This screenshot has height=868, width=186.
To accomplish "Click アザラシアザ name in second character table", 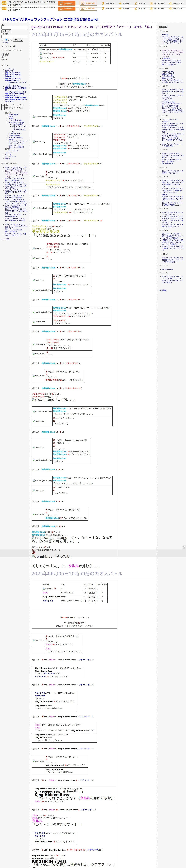I will coord(48,601).
